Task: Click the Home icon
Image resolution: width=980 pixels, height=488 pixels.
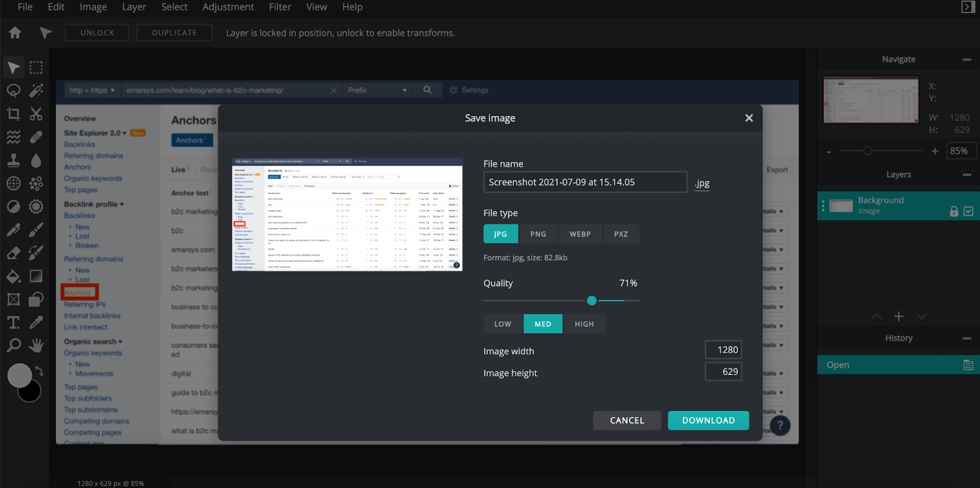Action: [15, 32]
